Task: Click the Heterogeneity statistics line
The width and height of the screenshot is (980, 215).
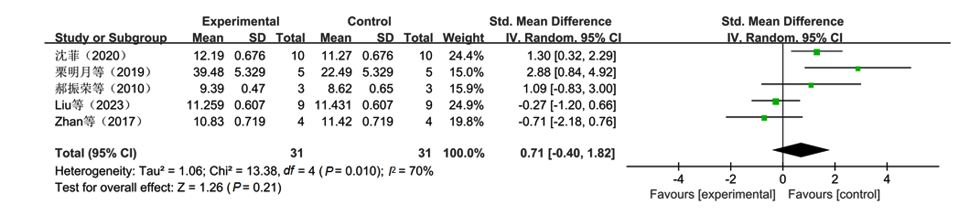Action: pyautogui.click(x=244, y=171)
